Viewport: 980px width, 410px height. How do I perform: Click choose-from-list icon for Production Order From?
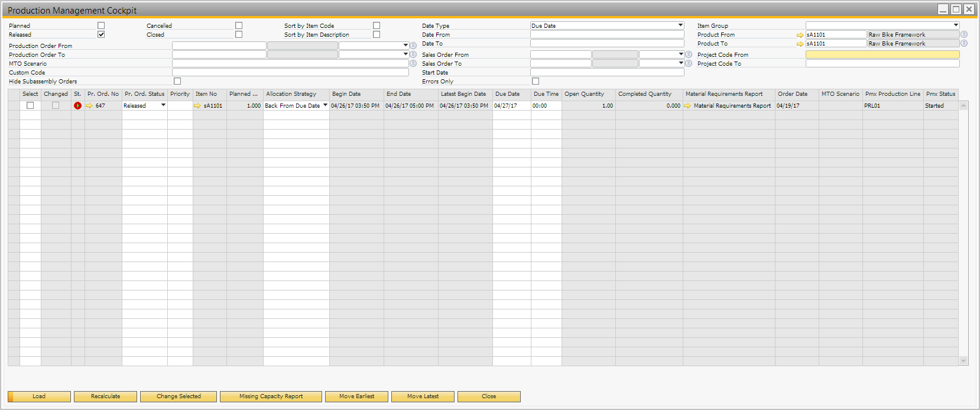coord(413,46)
